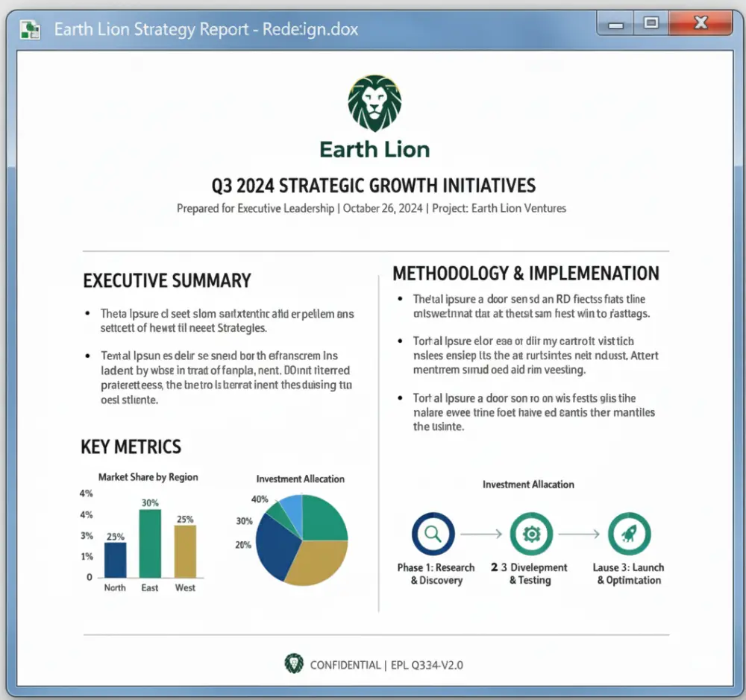This screenshot has height=700, width=746.
Task: Click the 'CONFIDENTIAL' footer text
Action: tap(345, 665)
